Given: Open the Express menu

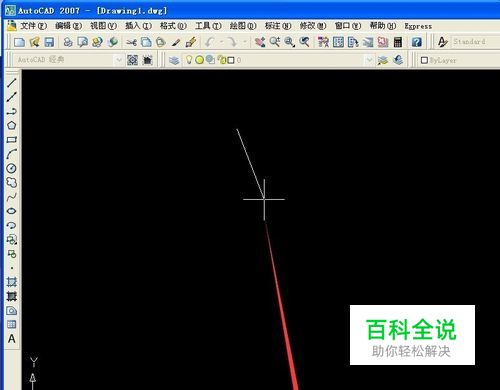Looking at the screenshot, I should 418,26.
